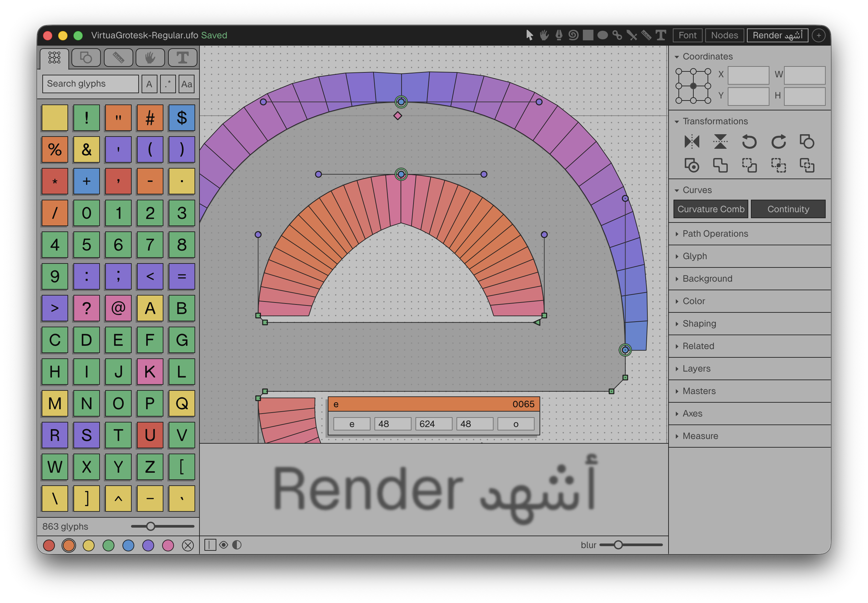Flip selection vertically in Transformations
The height and width of the screenshot is (603, 868).
pyautogui.click(x=720, y=142)
